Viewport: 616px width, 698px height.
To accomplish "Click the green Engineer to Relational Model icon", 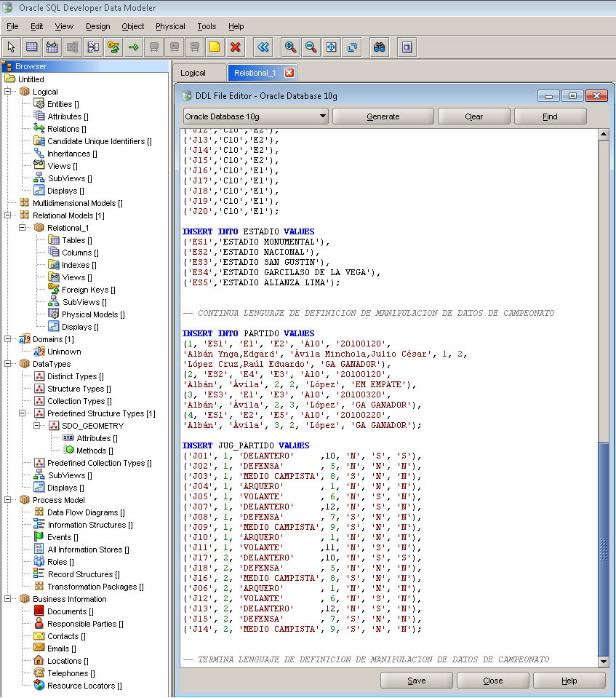I will coord(133,47).
